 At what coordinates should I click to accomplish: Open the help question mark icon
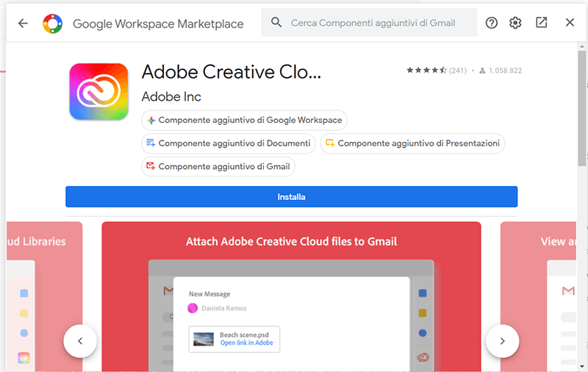(492, 23)
